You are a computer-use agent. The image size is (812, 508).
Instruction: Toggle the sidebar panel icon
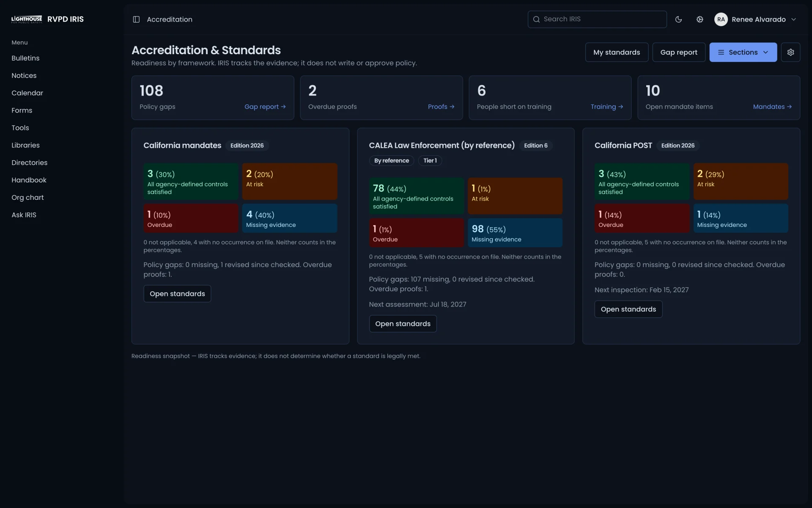click(x=136, y=19)
